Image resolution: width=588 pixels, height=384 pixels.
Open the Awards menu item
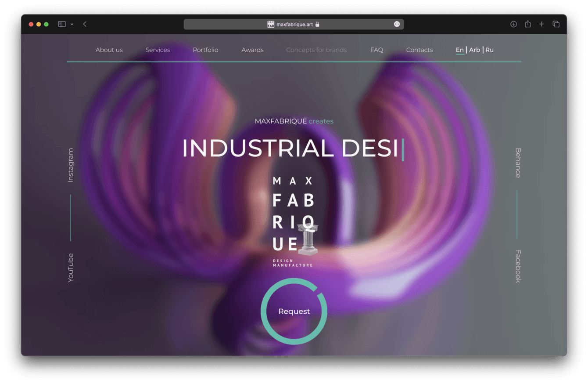[253, 50]
